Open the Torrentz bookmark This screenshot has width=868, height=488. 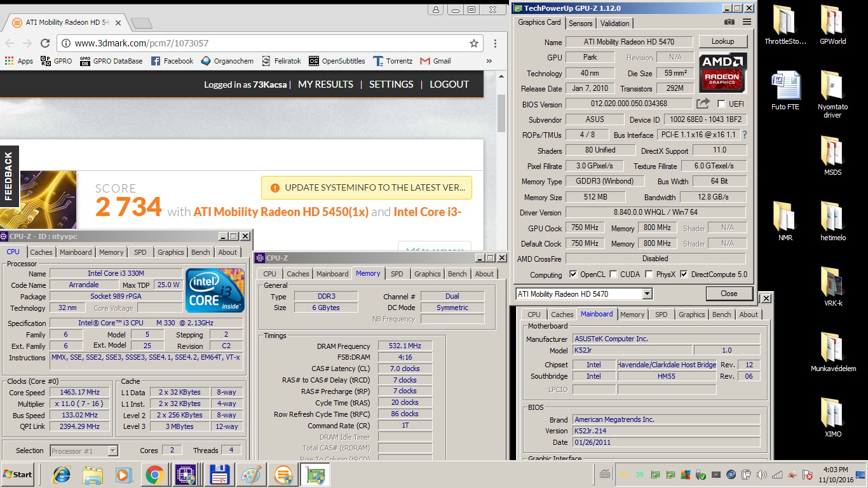[393, 61]
